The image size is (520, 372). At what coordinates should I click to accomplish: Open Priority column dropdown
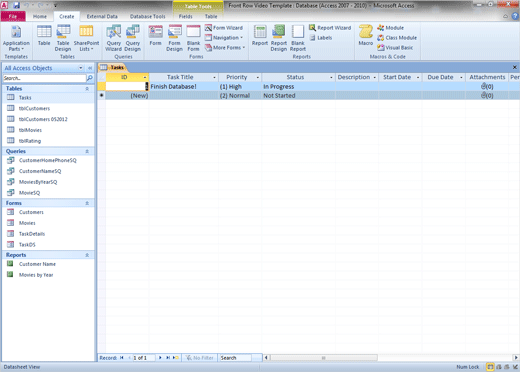tap(258, 77)
